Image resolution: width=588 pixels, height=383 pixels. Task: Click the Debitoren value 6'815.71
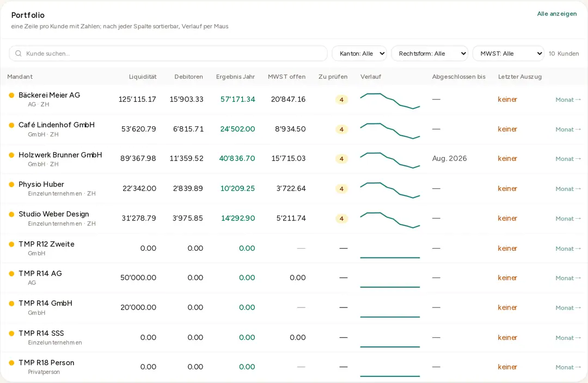tap(188, 129)
